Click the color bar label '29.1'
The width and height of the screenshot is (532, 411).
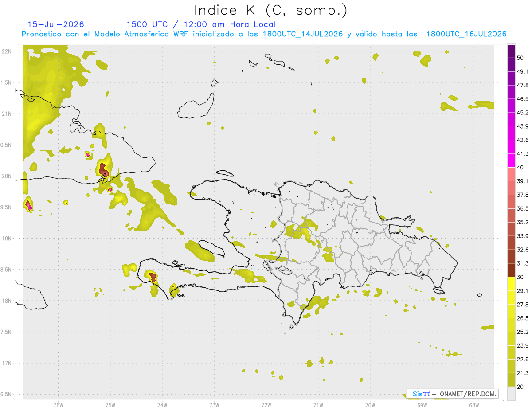pyautogui.click(x=523, y=291)
